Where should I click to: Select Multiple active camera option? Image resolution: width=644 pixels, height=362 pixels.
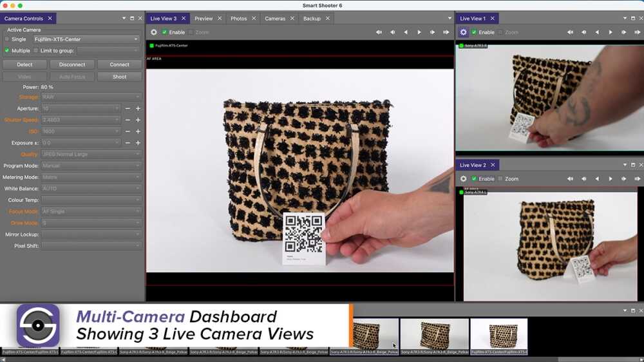(x=6, y=50)
